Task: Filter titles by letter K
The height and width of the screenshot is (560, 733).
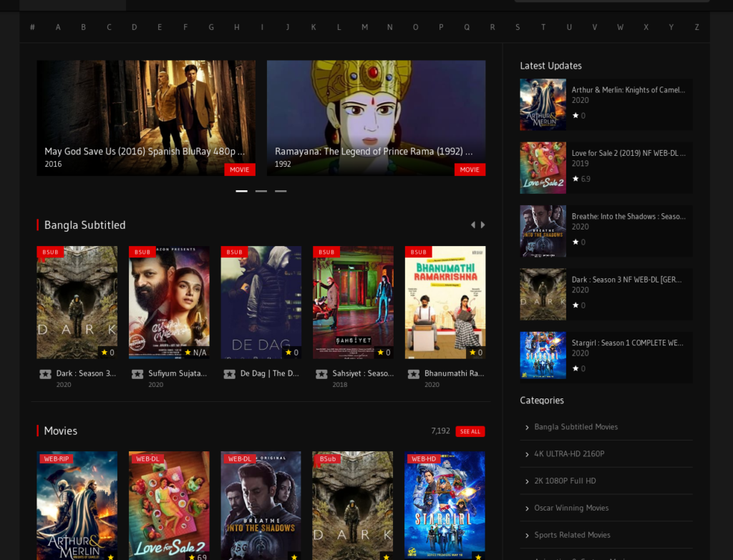Action: (314, 27)
